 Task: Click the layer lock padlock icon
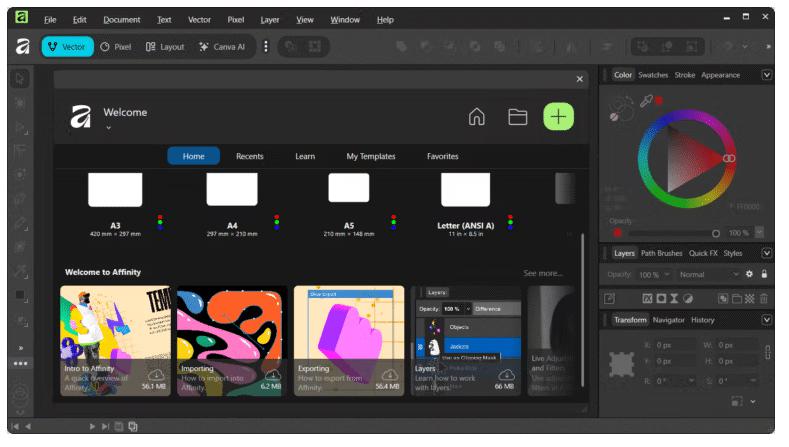point(764,274)
